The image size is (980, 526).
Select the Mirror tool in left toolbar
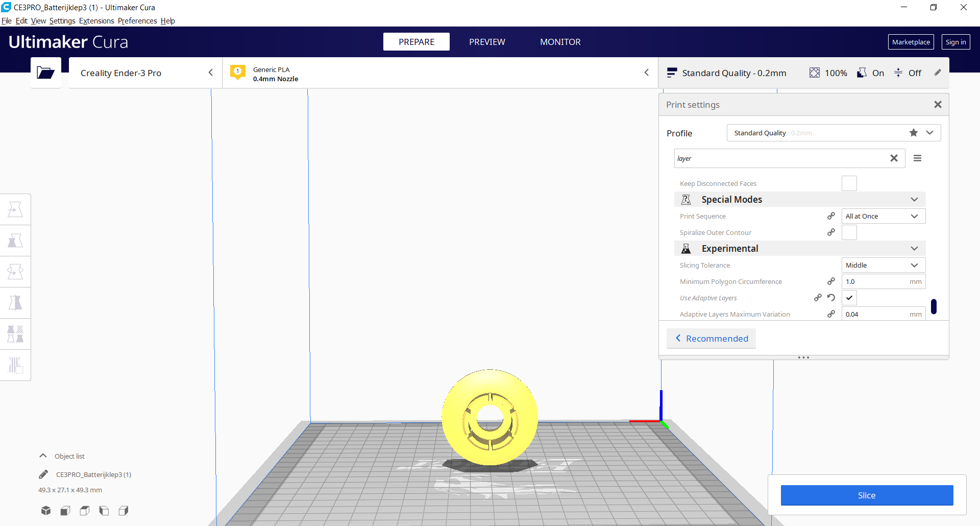click(x=15, y=303)
